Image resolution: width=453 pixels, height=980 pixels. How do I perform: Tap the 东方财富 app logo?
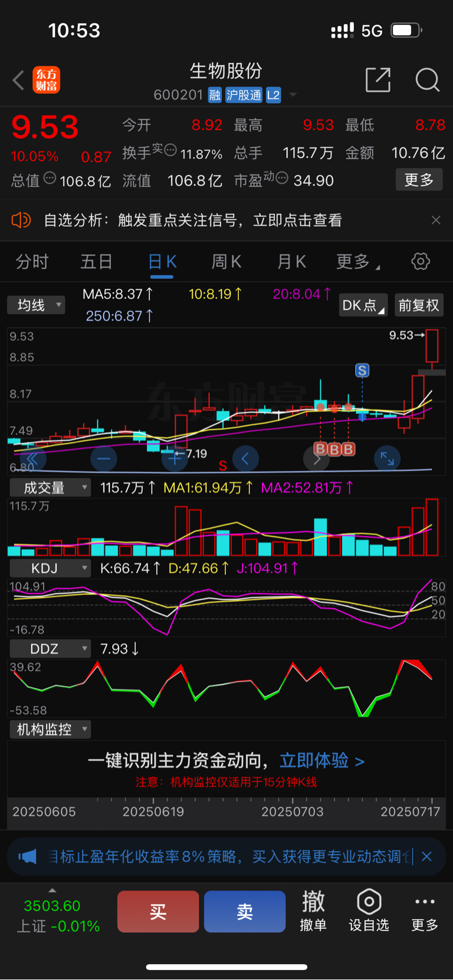46,80
